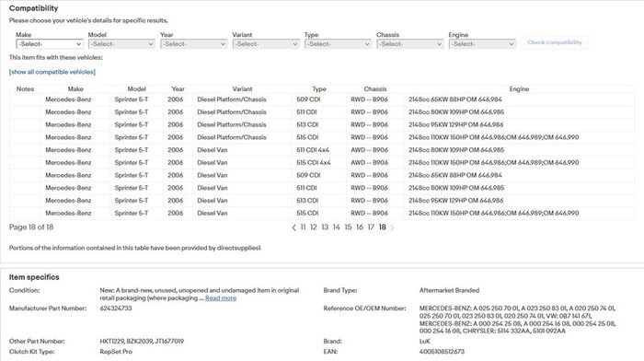
Task: Go to page 11
Action: pyautogui.click(x=303, y=227)
